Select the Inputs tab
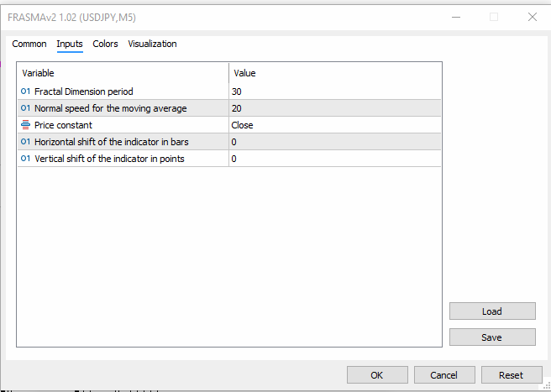The height and width of the screenshot is (392, 551). coord(70,44)
